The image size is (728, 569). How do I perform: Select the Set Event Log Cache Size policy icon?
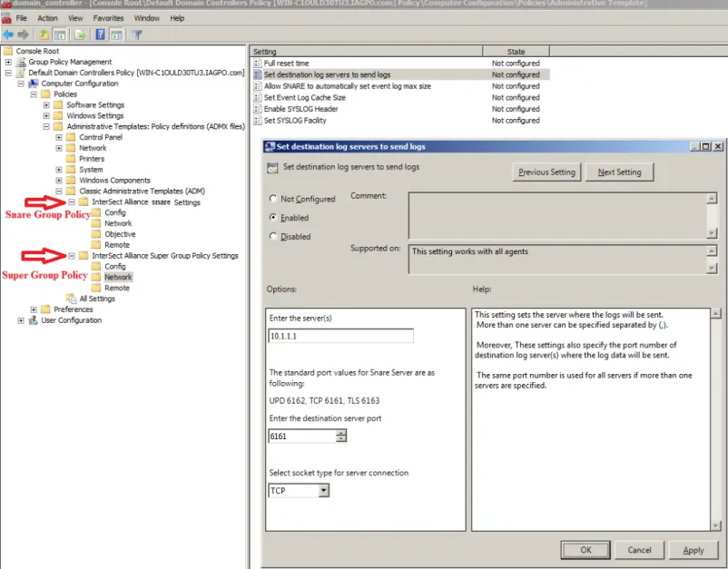(x=258, y=97)
